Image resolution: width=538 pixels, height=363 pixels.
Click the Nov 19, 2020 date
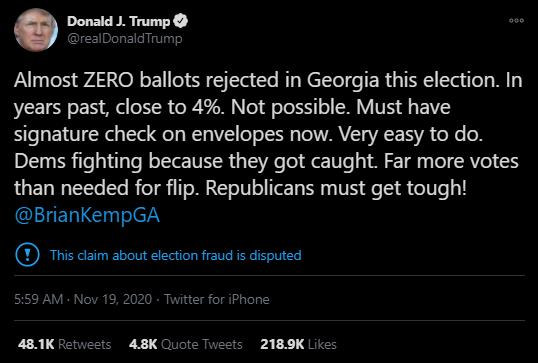113,299
